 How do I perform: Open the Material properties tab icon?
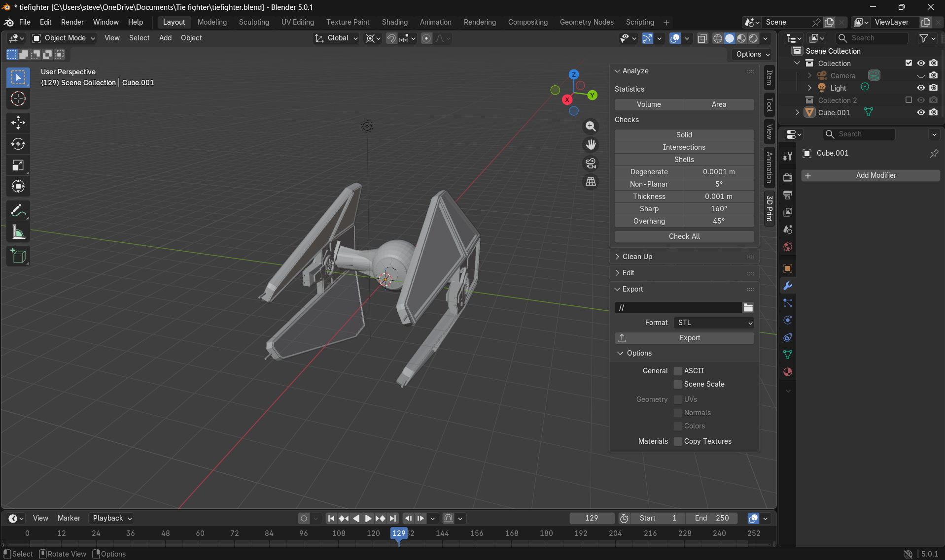coord(788,372)
